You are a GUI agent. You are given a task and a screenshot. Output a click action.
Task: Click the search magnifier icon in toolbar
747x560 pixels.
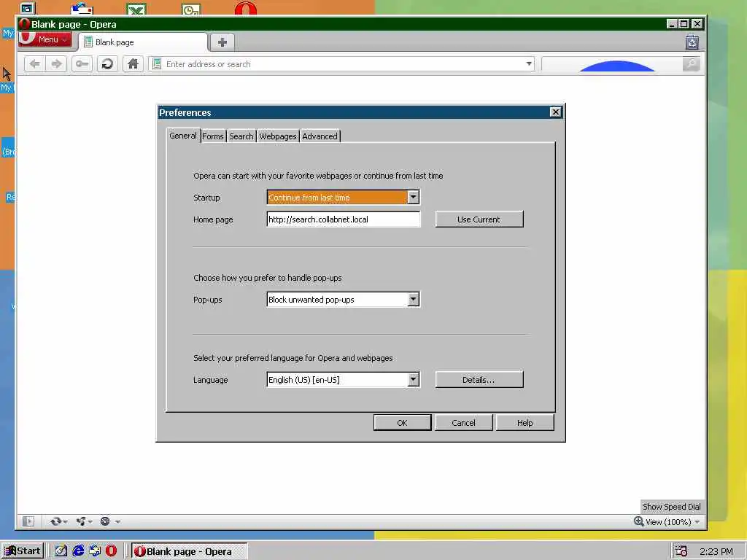[692, 64]
